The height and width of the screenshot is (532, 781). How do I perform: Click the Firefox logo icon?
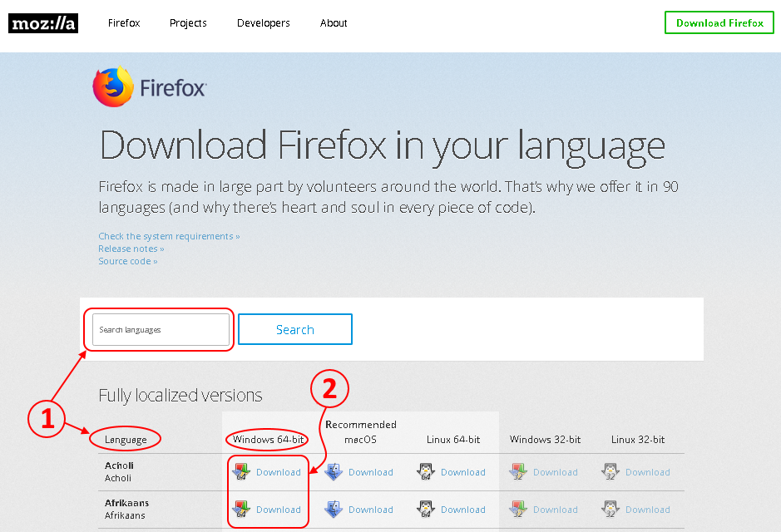[113, 86]
